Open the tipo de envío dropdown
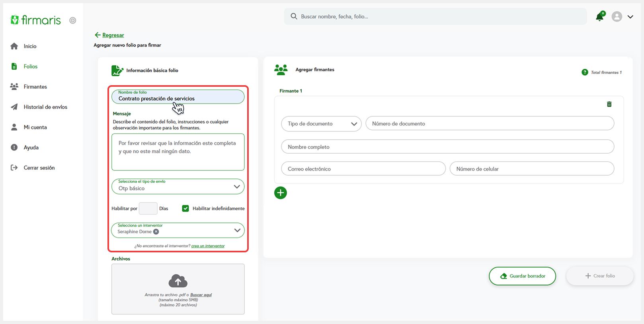Viewport: 644px width, 324px height. click(x=178, y=187)
